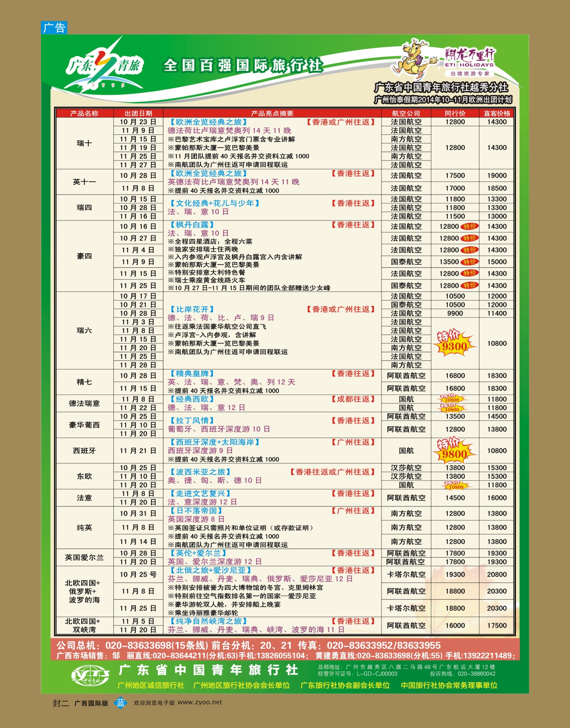Image resolution: width=570 pixels, height=728 pixels.
Task: Click the 9900 agent price cell
Action: [455, 313]
